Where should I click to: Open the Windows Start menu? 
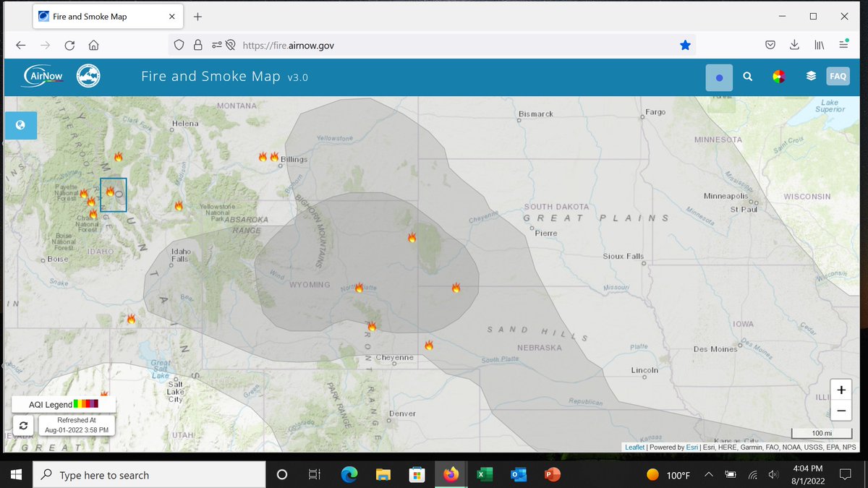coord(16,474)
